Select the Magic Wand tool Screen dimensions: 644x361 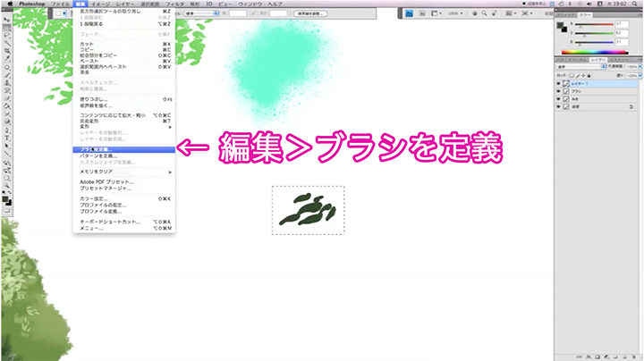coord(7,43)
